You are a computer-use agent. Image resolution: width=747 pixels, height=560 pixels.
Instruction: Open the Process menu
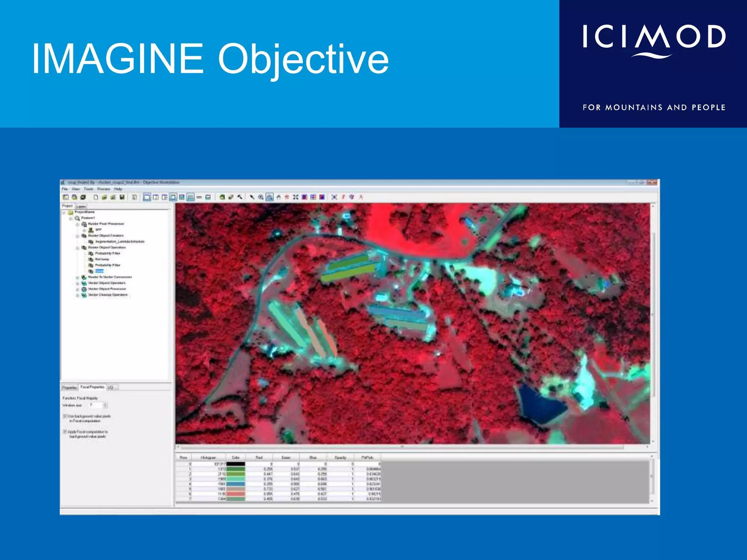104,189
